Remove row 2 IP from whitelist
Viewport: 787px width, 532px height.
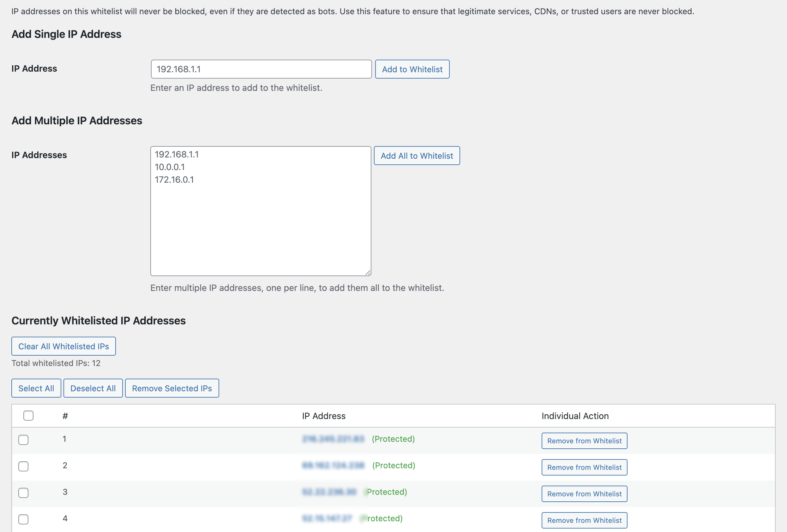[x=584, y=467]
